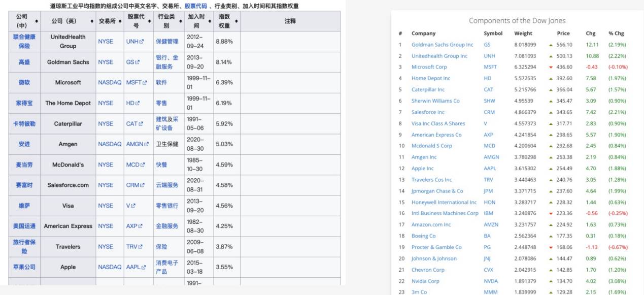644x295 pixels.
Task: Click Intl Business Machines Corp link
Action: point(445,213)
